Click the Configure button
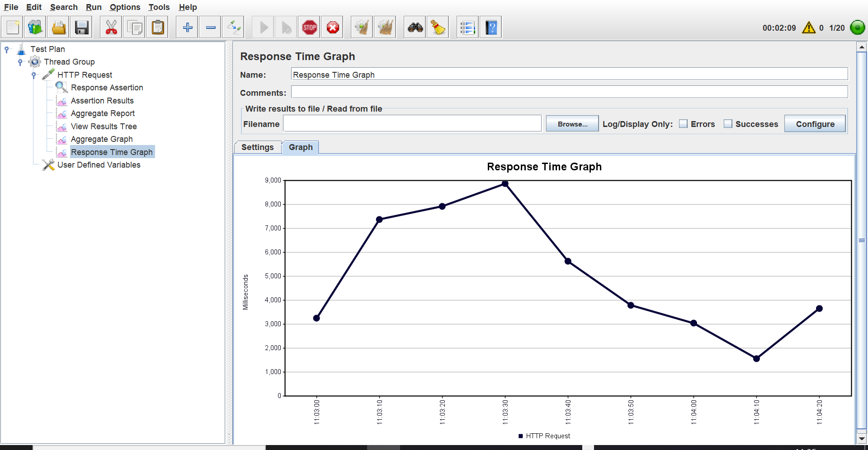The image size is (868, 450). pyautogui.click(x=815, y=124)
